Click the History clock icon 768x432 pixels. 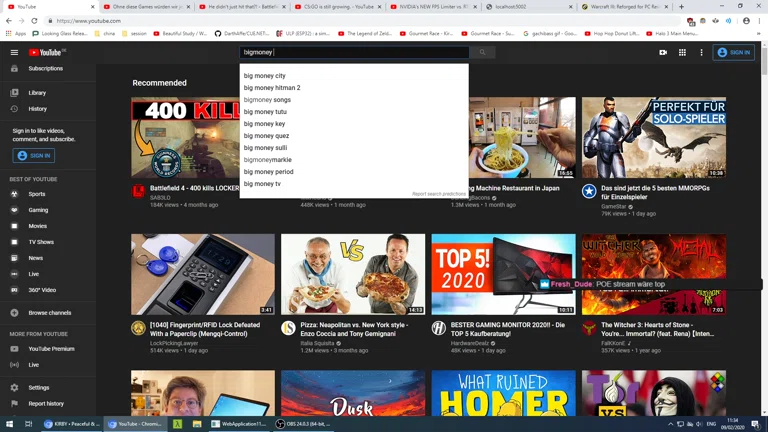14,109
